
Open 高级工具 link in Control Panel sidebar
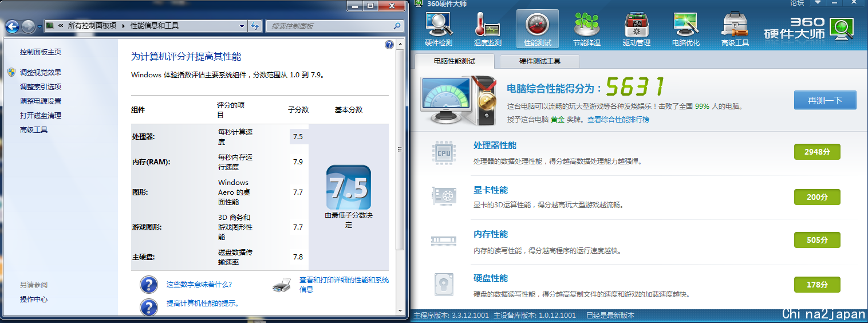click(34, 130)
